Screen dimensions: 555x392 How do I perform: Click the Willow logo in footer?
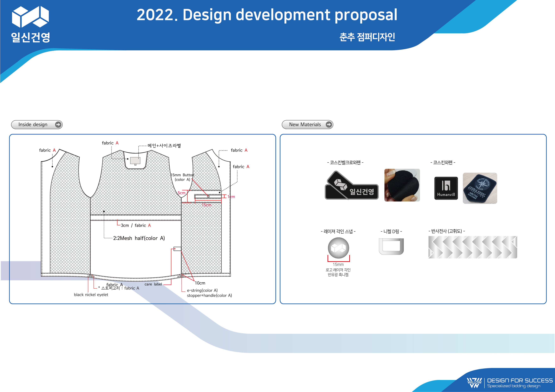[474, 383]
